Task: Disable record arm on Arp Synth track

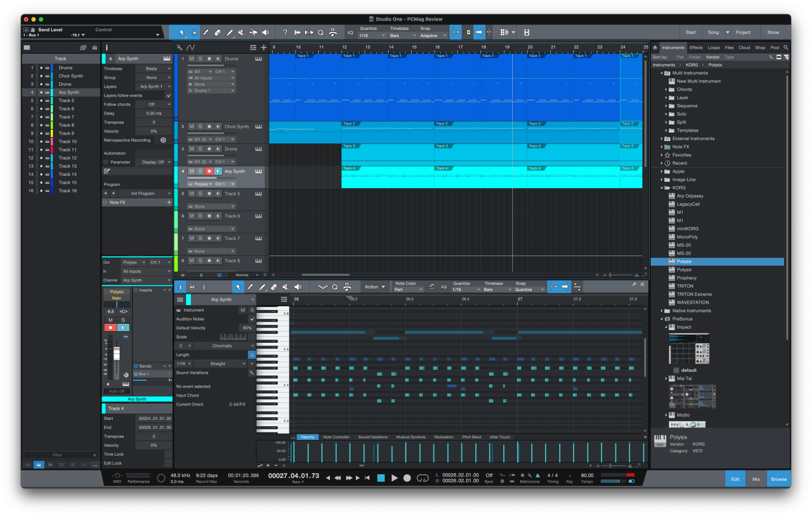Action: (x=209, y=171)
